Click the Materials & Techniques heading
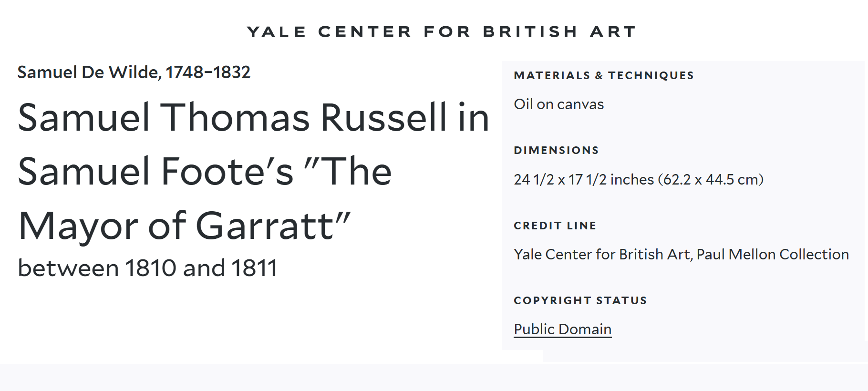Image resolution: width=868 pixels, height=391 pixels. pos(603,75)
